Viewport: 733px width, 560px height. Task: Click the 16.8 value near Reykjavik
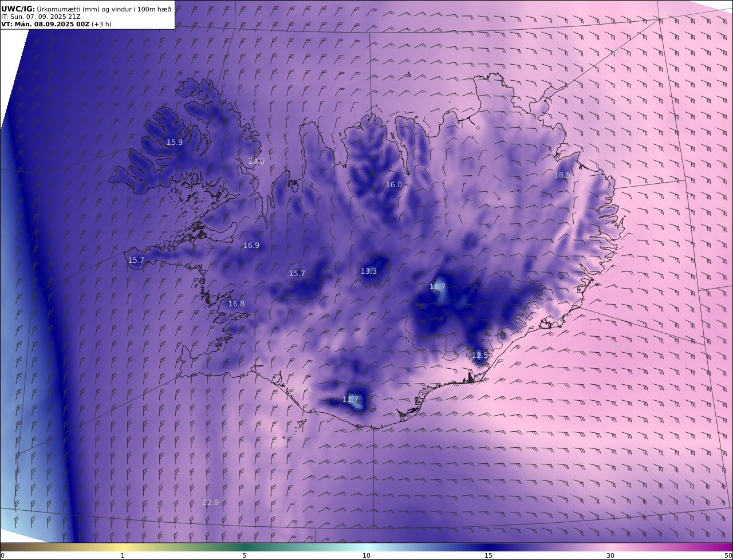click(x=237, y=303)
